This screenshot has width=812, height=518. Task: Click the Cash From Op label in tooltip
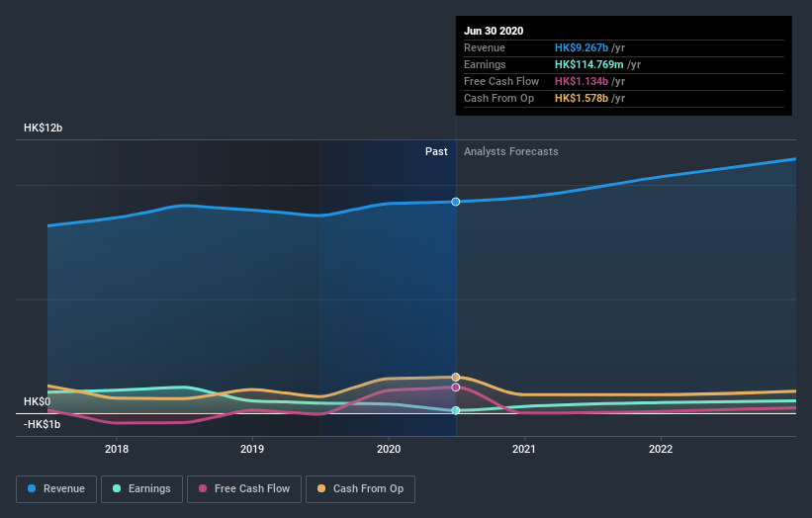point(498,98)
